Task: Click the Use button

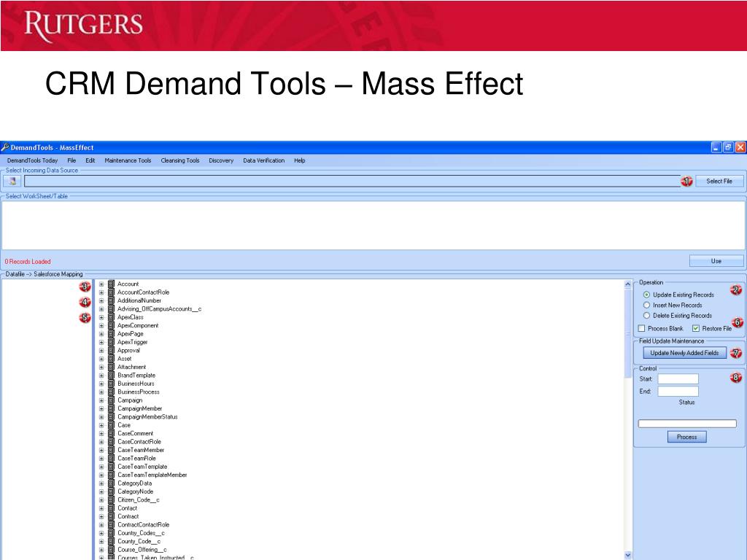Action: tap(716, 261)
